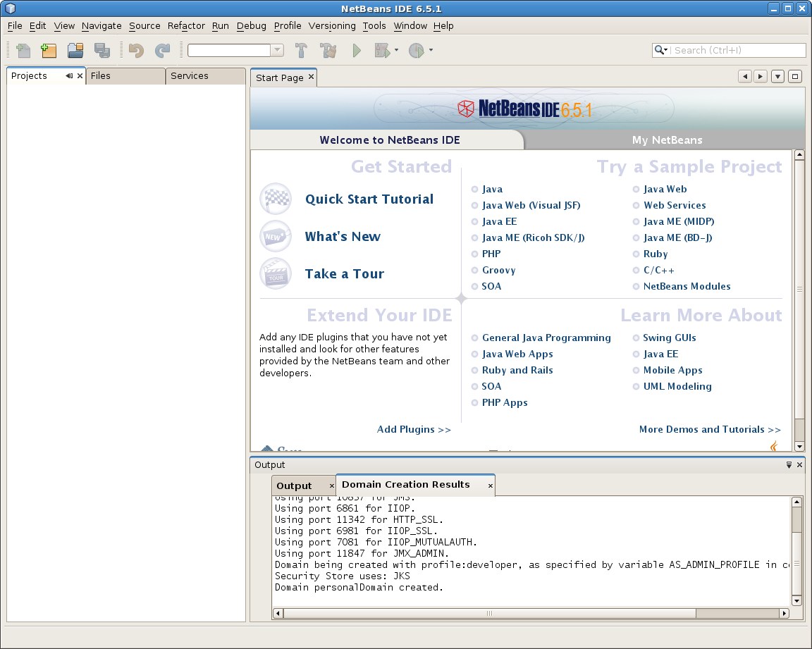Click the Build Main Project hammer icon
Screen dimensions: 812x649
click(302, 50)
